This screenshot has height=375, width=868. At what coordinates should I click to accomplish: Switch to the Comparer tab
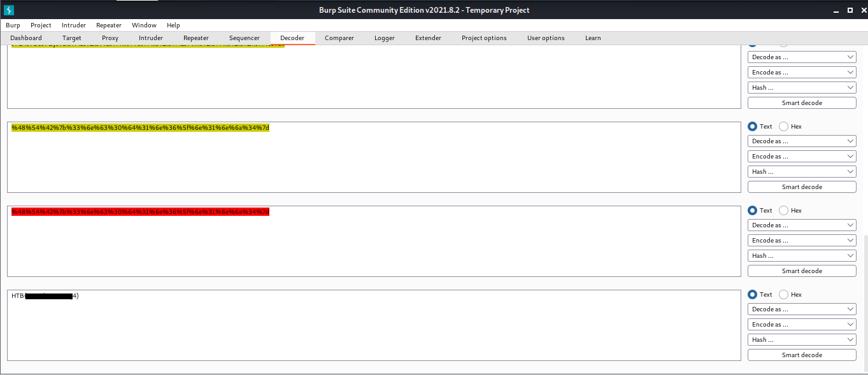point(339,38)
